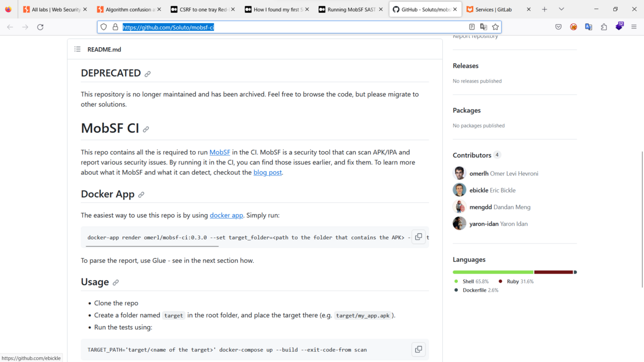
Task: Open the blog post link
Action: click(x=267, y=172)
